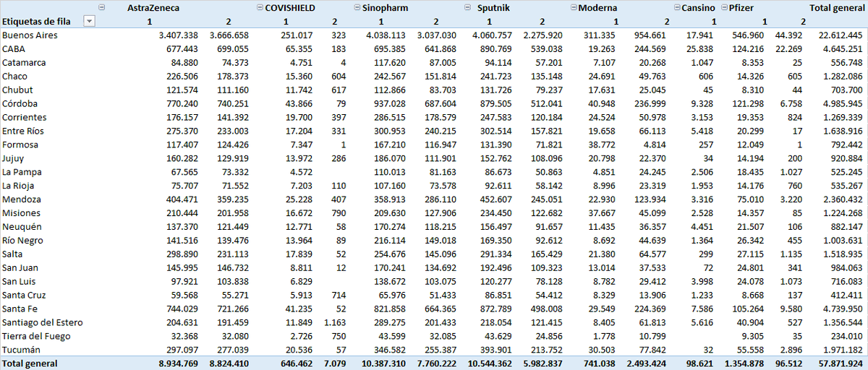The width and height of the screenshot is (868, 370).
Task: Select the Santiago del Estero row label
Action: 42,322
